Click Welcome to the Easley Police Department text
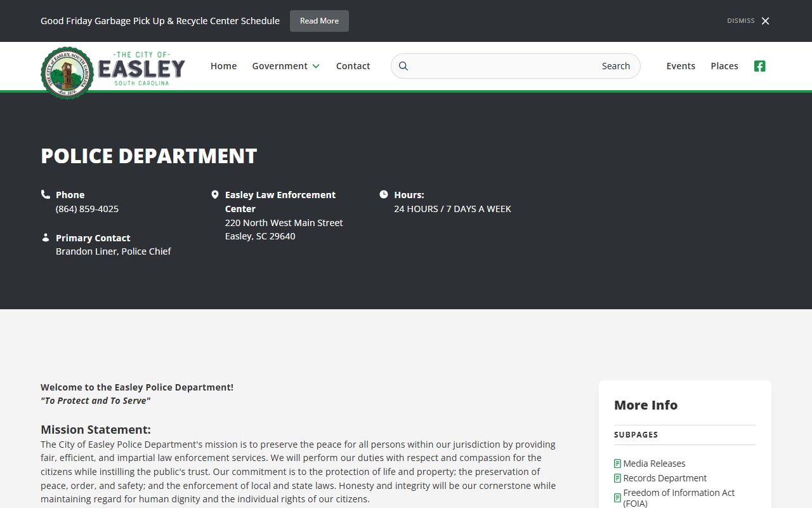 137,387
